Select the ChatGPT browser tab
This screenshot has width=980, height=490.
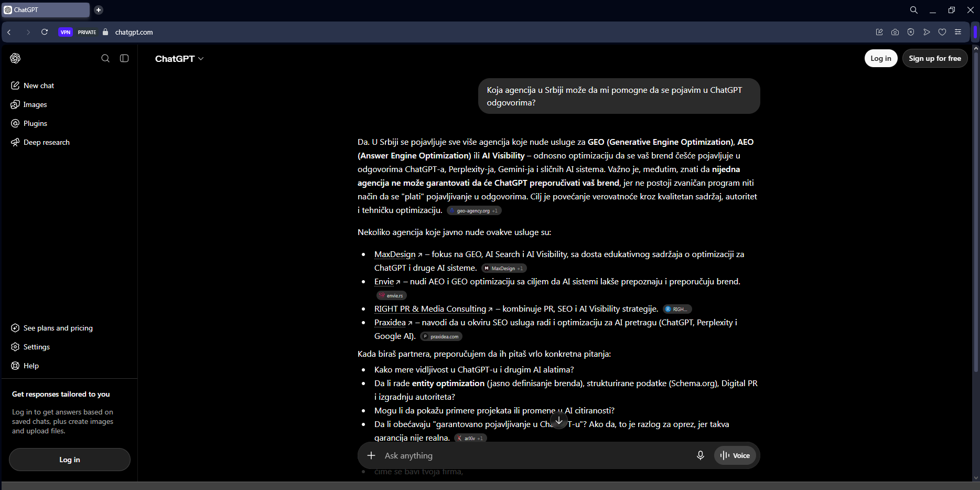(x=46, y=10)
